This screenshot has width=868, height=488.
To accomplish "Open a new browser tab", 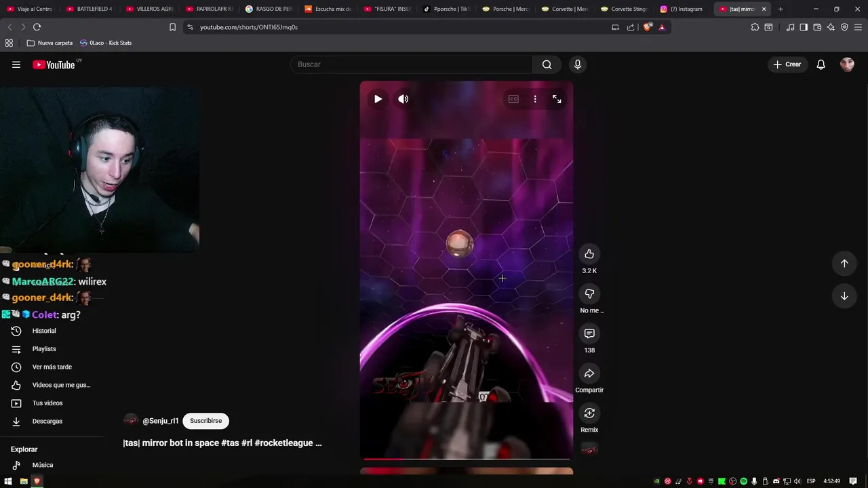I will 781,9.
